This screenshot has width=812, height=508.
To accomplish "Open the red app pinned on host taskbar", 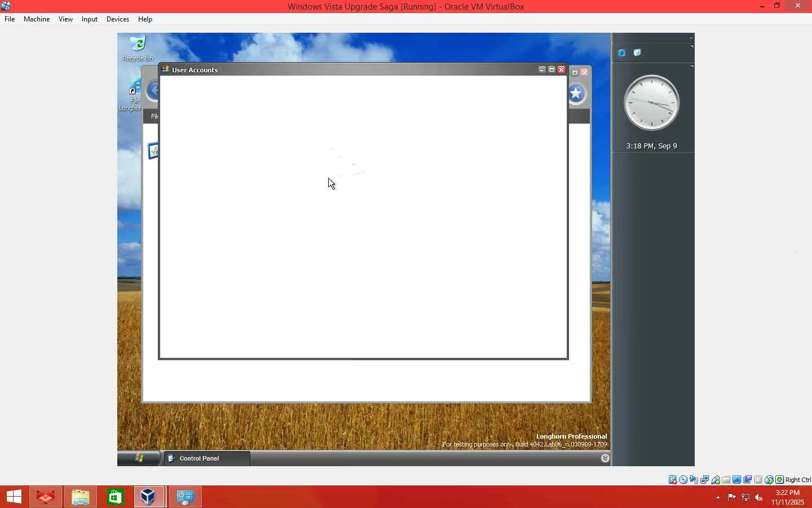I will pos(46,497).
